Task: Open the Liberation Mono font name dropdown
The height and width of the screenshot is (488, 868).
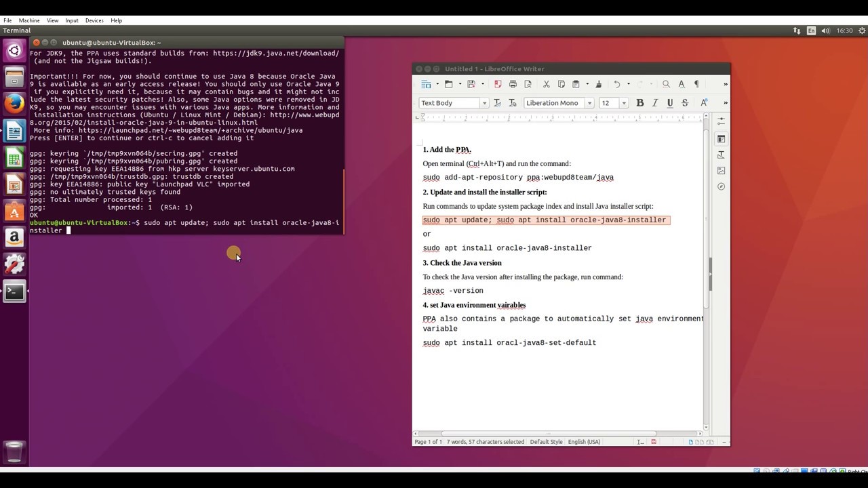Action: coord(589,103)
